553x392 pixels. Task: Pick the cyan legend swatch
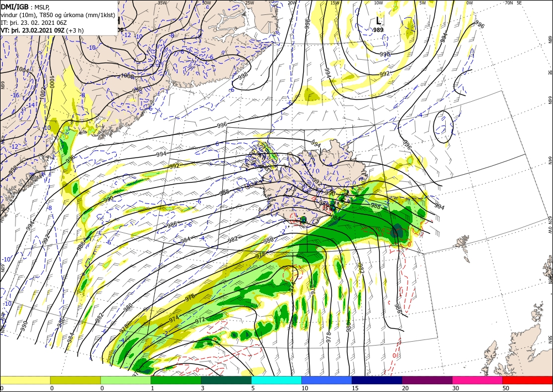(276, 380)
